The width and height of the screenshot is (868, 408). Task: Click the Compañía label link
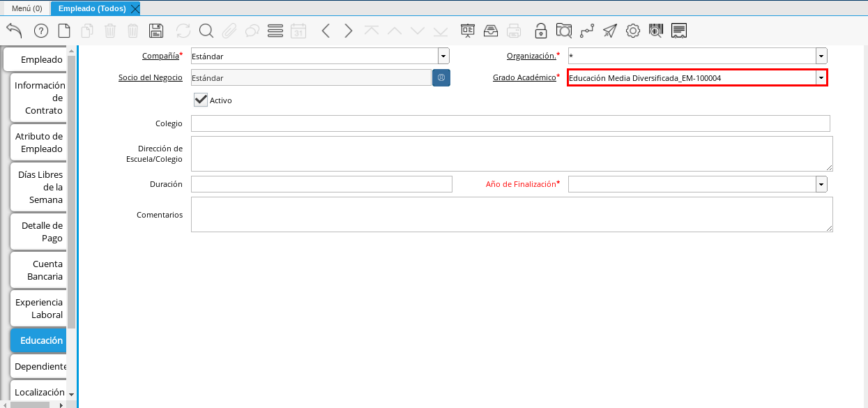tap(160, 56)
